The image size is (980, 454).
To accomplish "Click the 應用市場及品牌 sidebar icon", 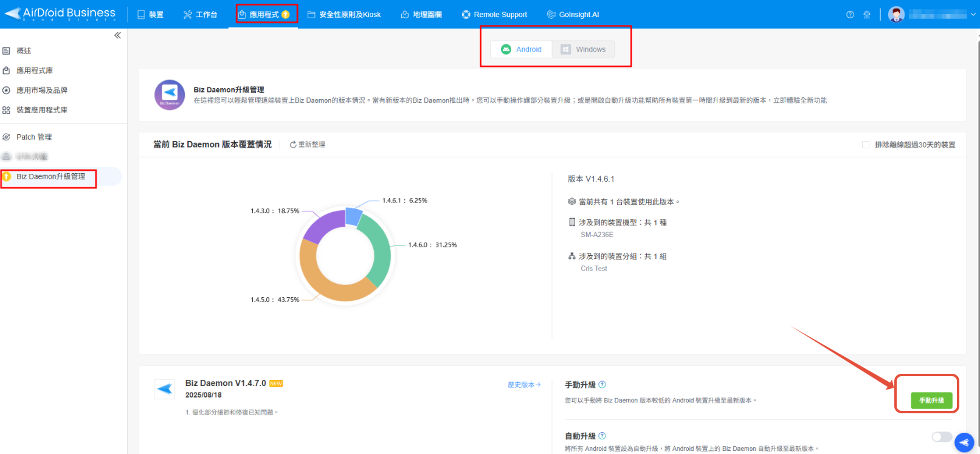I will coord(6,90).
